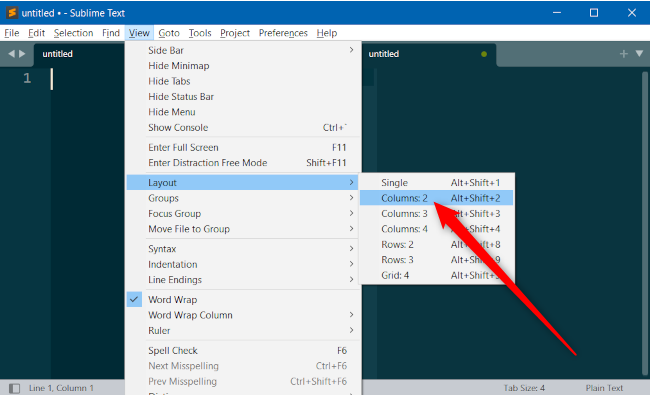Maximize the Sublime Text window
This screenshot has width=650, height=396.
pyautogui.click(x=594, y=13)
